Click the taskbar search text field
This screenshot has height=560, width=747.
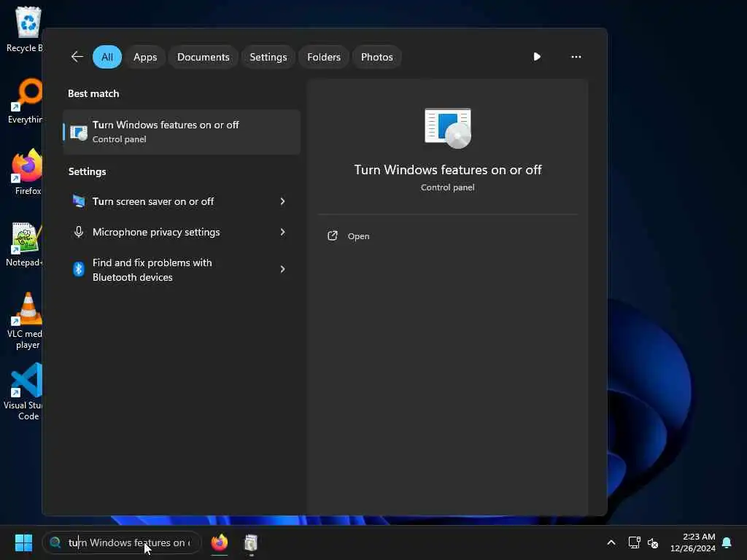click(x=122, y=542)
